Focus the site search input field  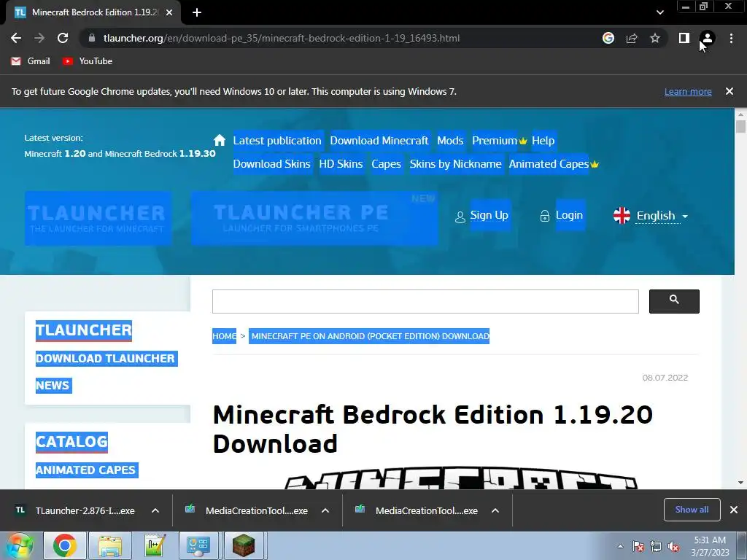click(425, 301)
